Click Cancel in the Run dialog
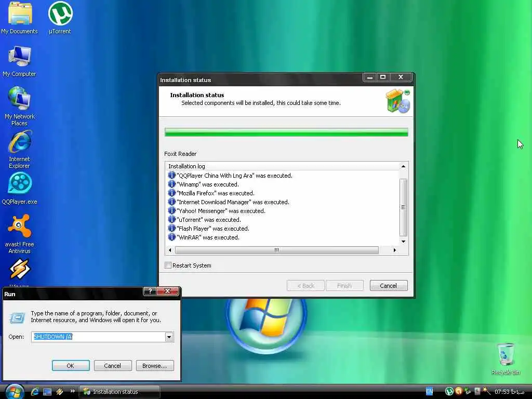Image resolution: width=532 pixels, height=399 pixels. point(113,366)
